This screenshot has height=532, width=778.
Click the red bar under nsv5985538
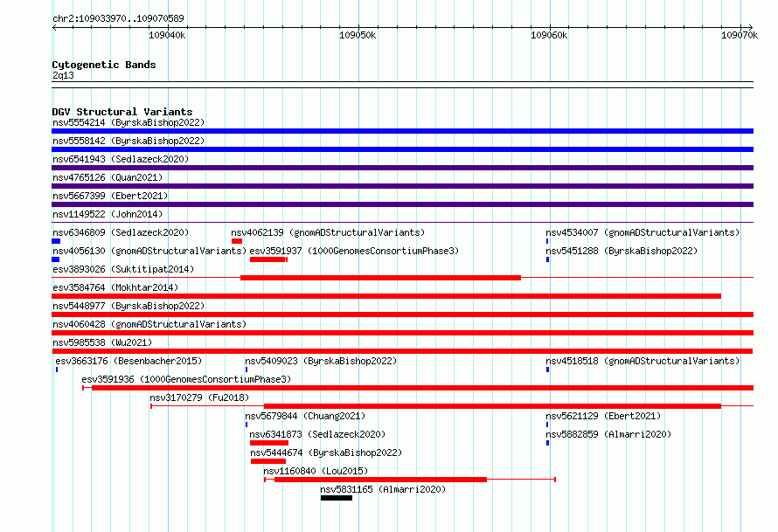click(x=402, y=351)
